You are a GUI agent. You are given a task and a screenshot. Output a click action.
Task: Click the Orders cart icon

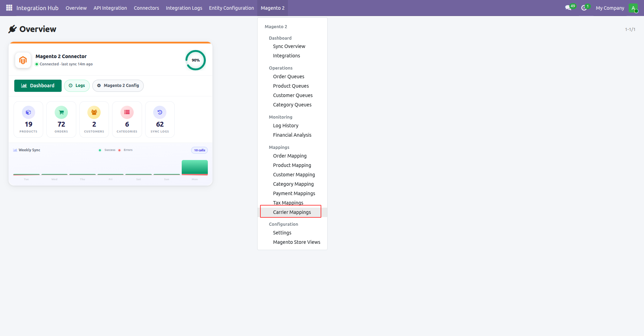click(x=61, y=112)
